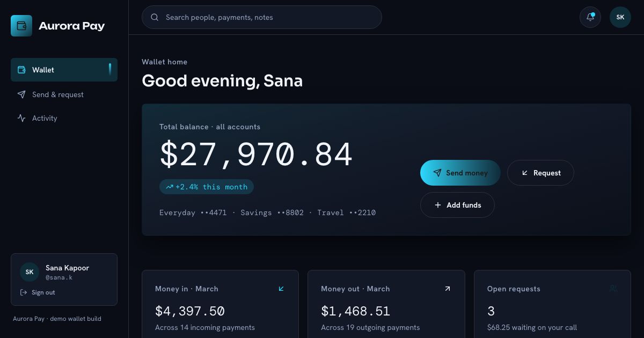Screen dimensions: 644x338
Task: Click the Add funds button
Action: click(457, 205)
